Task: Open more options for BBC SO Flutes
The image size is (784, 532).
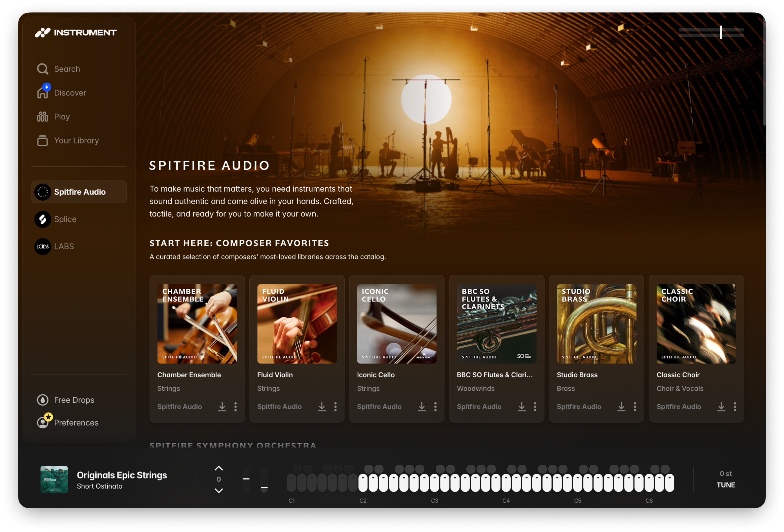Action: click(x=535, y=407)
